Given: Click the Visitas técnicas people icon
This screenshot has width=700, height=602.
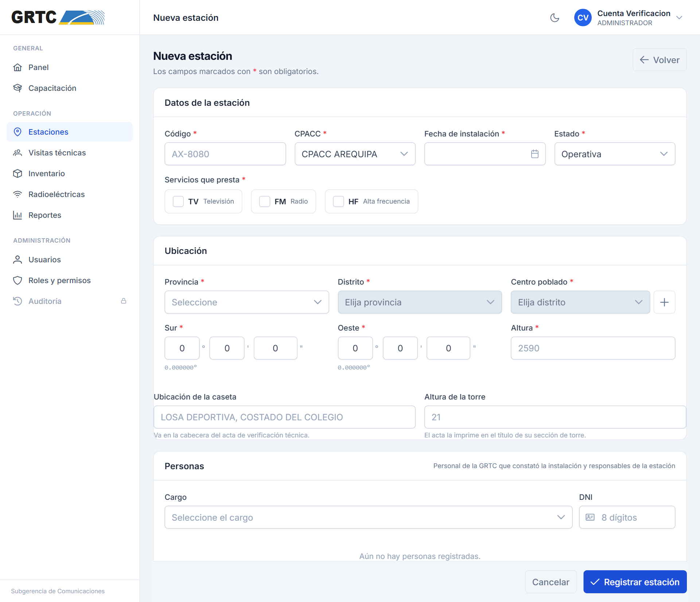Looking at the screenshot, I should 17,153.
